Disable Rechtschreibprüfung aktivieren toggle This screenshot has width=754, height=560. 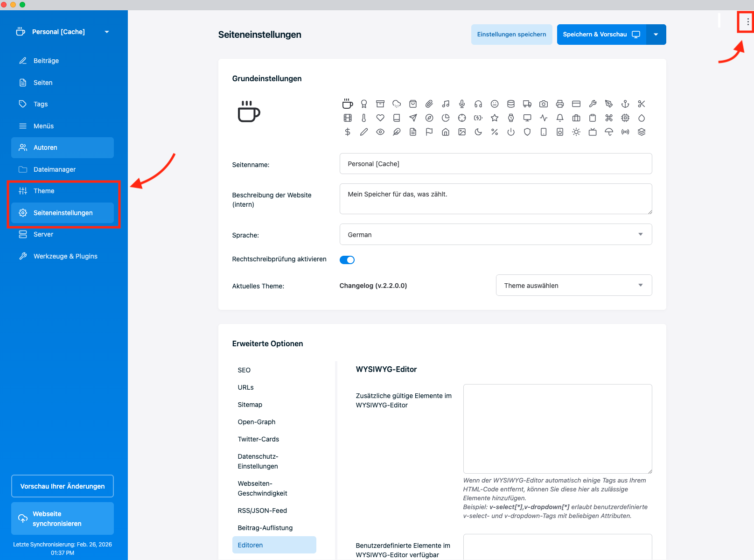(x=347, y=259)
